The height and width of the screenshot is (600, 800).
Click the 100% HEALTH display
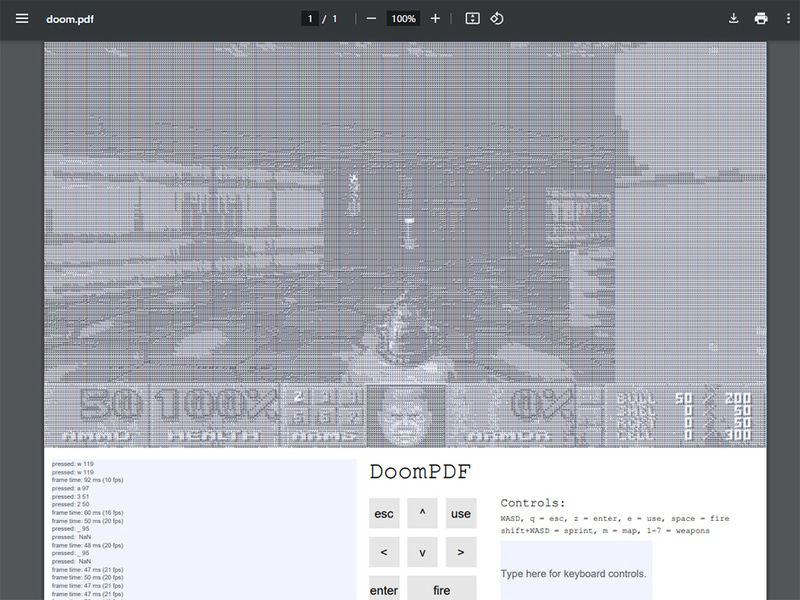[x=215, y=415]
